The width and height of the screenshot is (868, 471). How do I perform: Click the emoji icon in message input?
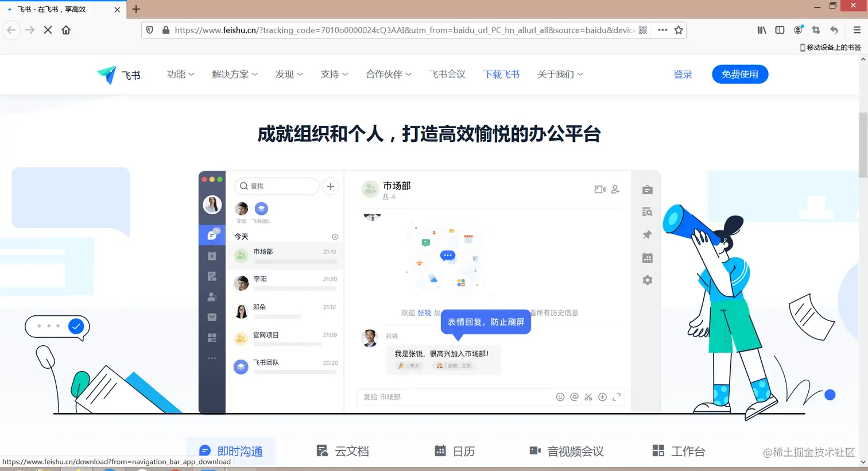point(560,397)
